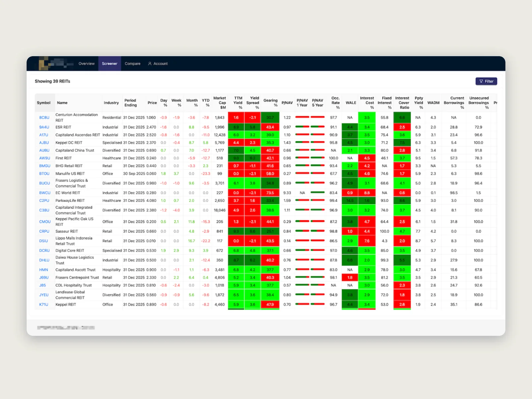
Task: Sort by the Ppty Yield % header
Action: coord(419,103)
